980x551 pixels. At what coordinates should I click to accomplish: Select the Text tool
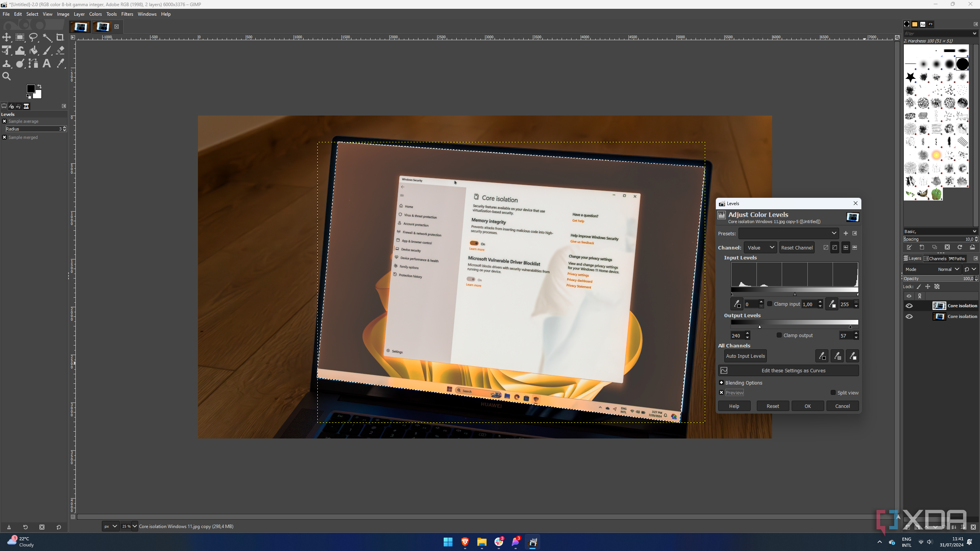point(47,63)
